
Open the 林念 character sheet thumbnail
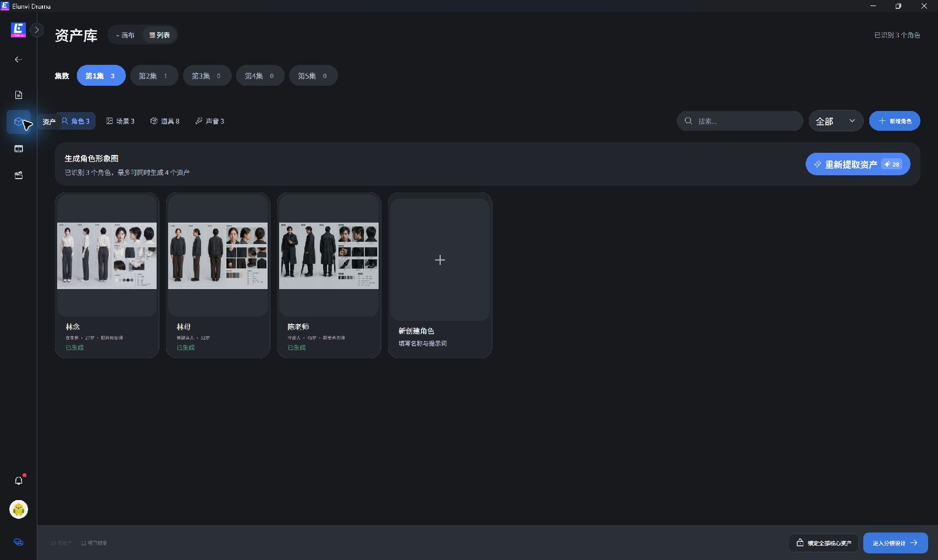pos(107,256)
